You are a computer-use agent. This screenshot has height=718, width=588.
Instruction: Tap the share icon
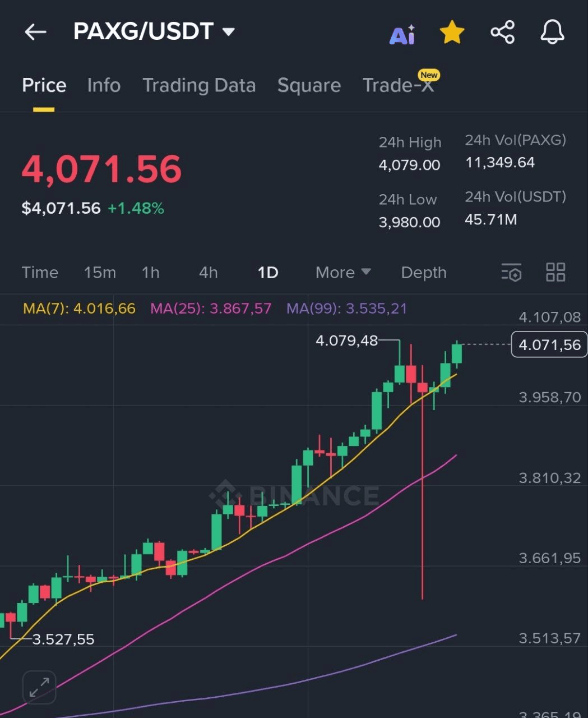pos(502,32)
